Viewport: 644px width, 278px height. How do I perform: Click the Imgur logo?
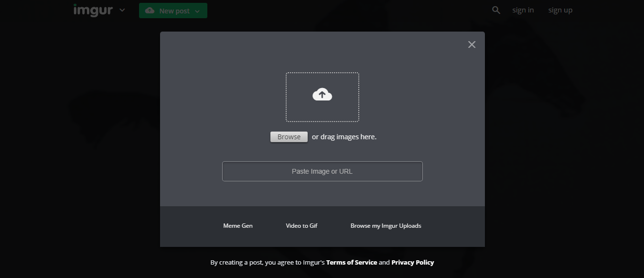[93, 10]
